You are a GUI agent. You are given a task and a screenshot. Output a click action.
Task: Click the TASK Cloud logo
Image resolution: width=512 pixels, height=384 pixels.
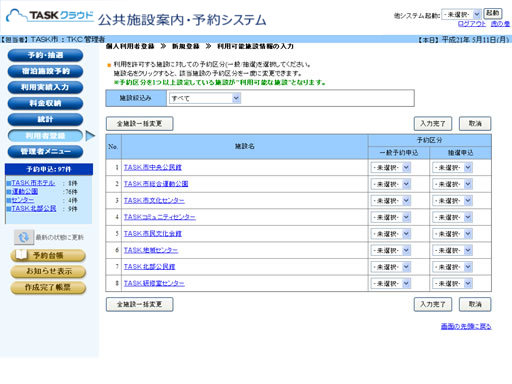pyautogui.click(x=50, y=16)
